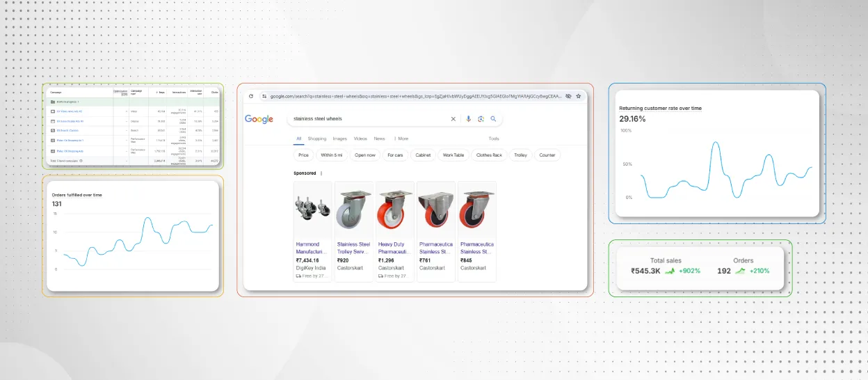Viewport: 868px width, 380px height.
Task: Expand the More search options
Action: [401, 138]
